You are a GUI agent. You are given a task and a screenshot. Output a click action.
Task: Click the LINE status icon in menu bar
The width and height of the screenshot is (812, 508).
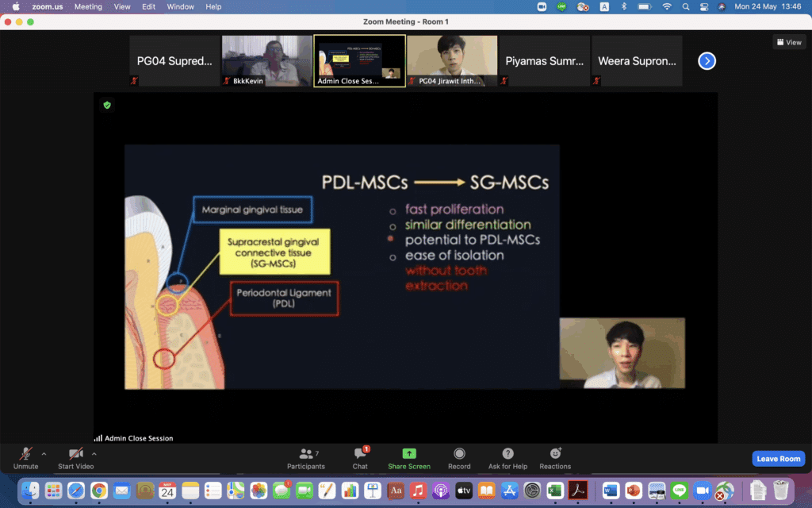pyautogui.click(x=562, y=6)
